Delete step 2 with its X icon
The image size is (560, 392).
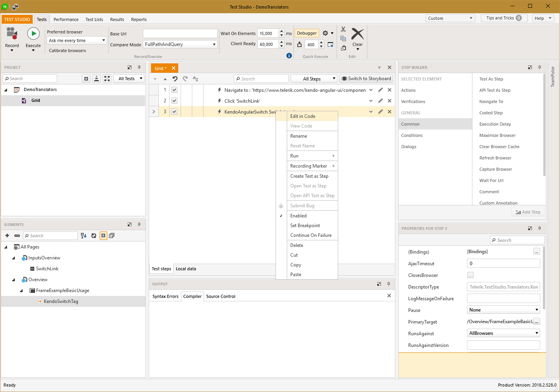[x=390, y=101]
